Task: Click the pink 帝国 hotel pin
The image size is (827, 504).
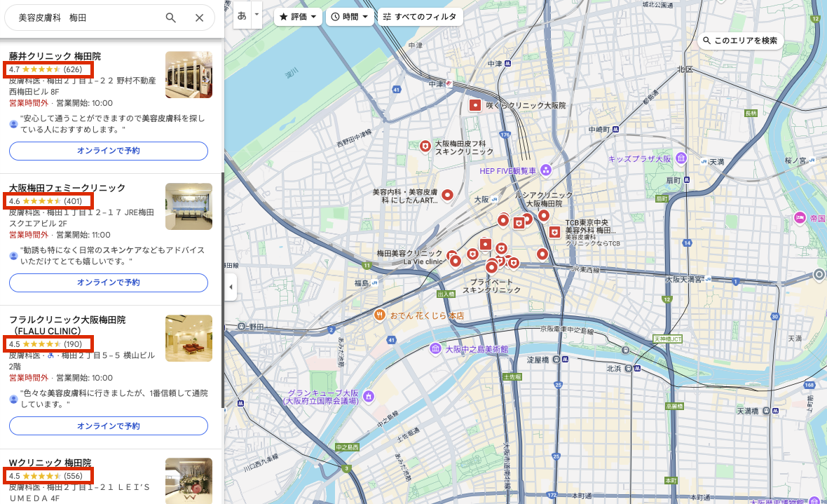Action: tap(800, 218)
